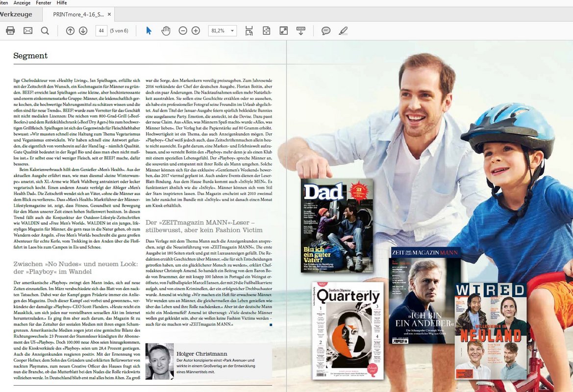Viewport: 573px width, 392px height.
Task: Select the highlighter pen tool
Action: (x=343, y=31)
